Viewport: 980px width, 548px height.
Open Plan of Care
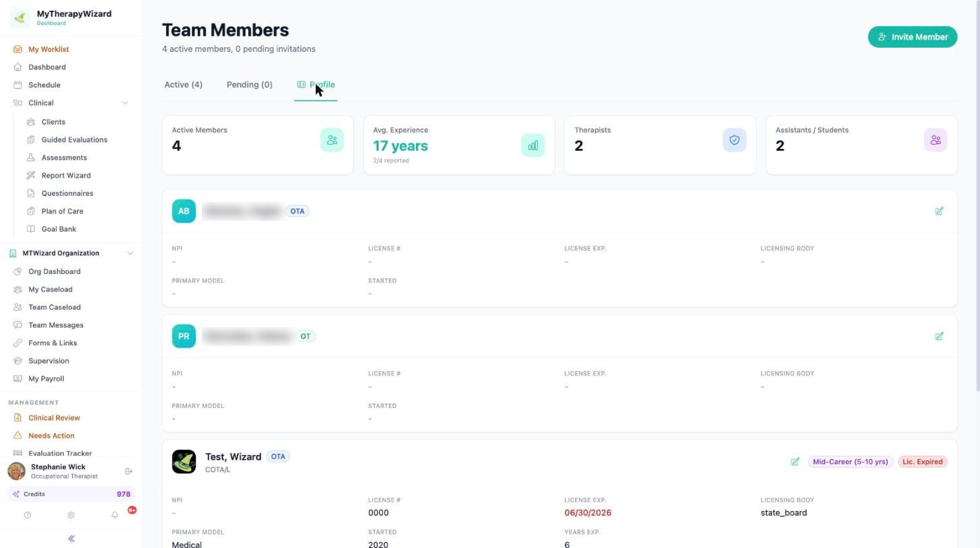pos(62,211)
